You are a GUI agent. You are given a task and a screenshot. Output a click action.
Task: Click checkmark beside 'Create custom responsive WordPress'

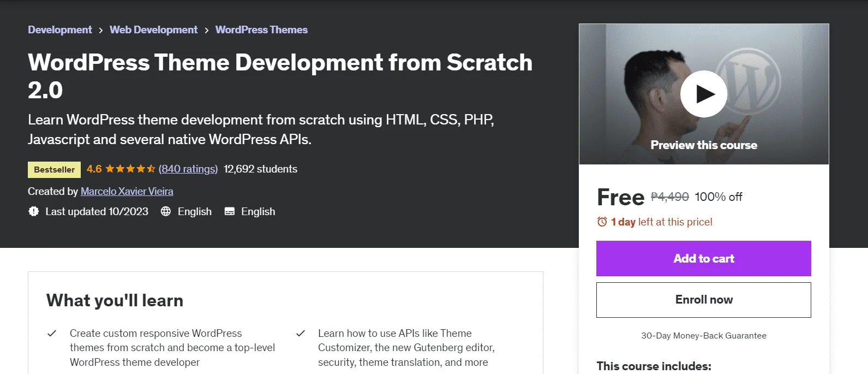point(52,333)
